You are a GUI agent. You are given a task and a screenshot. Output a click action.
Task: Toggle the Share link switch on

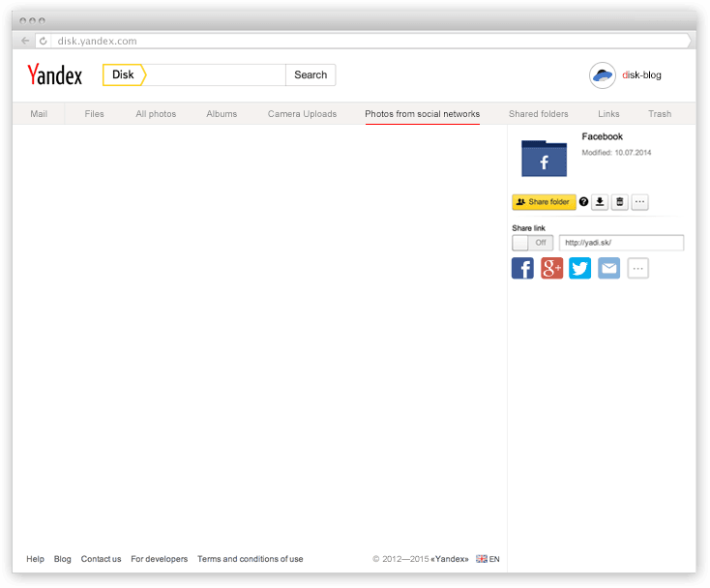532,243
